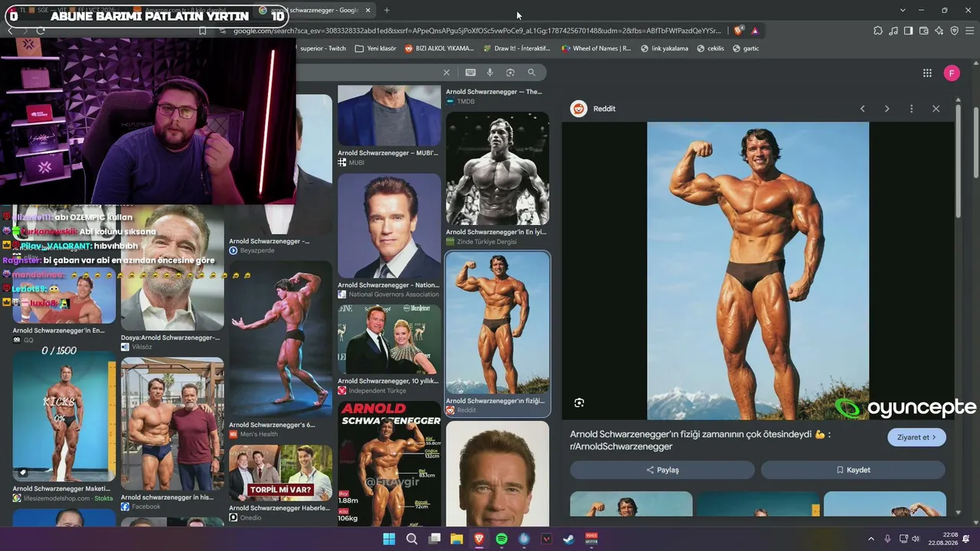This screenshot has width=980, height=551.
Task: Open the Vikisöz smiling portrait image result
Action: (172, 269)
